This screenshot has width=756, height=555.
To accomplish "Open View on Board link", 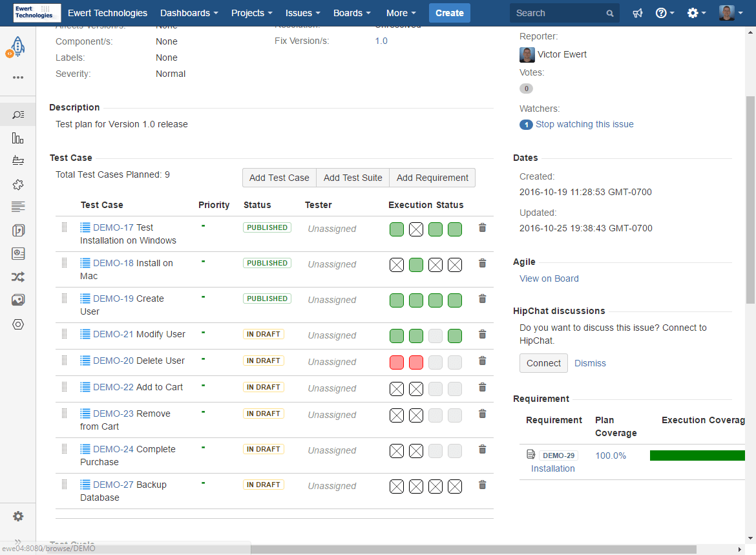I will [x=549, y=278].
